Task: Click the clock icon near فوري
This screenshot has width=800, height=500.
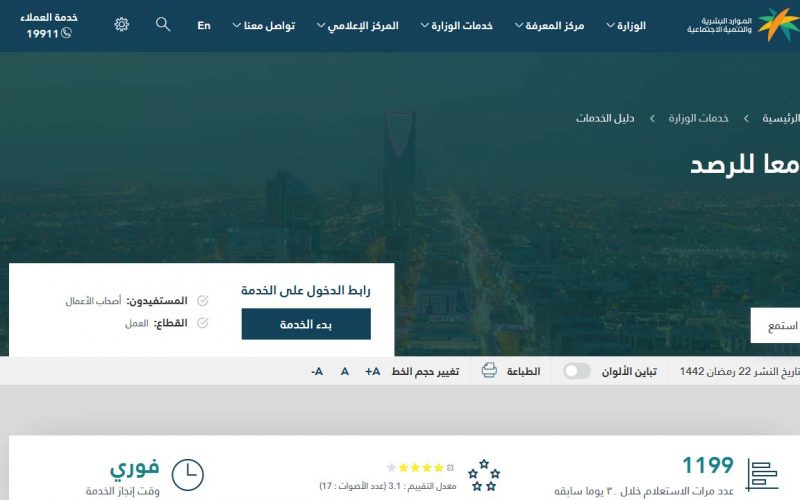Action: point(187,474)
